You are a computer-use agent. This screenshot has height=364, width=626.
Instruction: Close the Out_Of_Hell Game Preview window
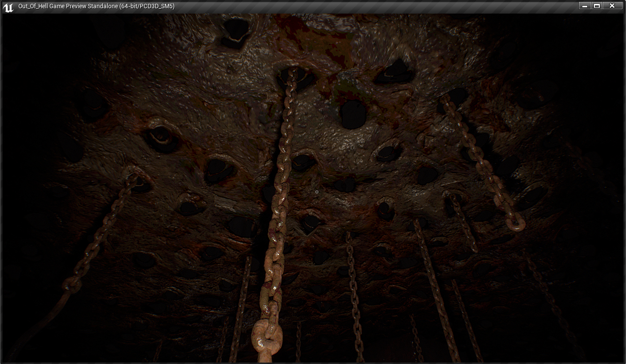pyautogui.click(x=612, y=6)
